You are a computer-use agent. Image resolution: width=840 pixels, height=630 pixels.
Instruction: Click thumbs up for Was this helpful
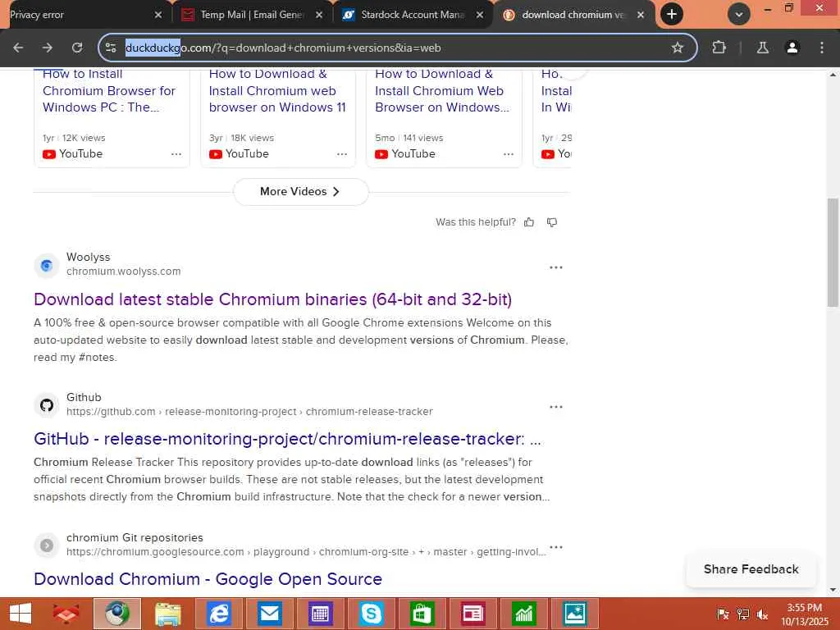click(529, 221)
